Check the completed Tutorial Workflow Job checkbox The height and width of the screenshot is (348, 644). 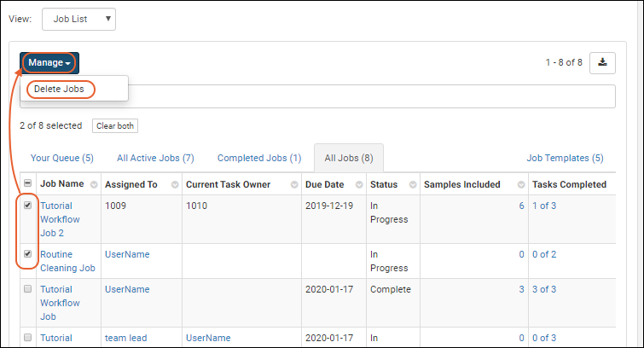coord(27,289)
